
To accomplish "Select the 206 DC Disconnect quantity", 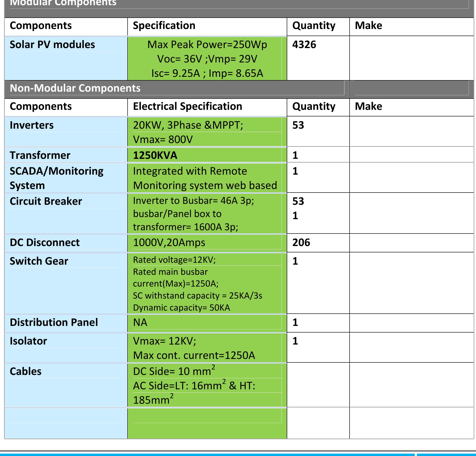I will (301, 242).
